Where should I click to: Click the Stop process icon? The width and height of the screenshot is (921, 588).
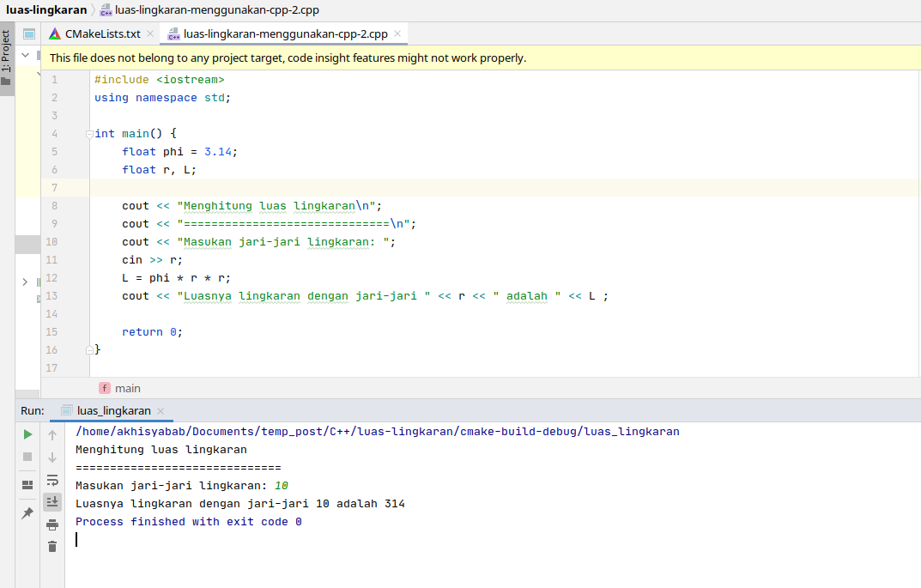click(27, 456)
